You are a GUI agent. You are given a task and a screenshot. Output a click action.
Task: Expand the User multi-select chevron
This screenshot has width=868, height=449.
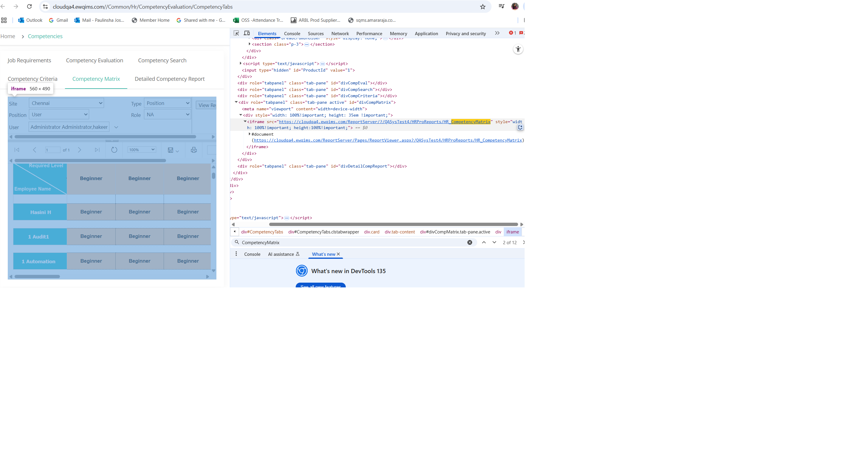(x=116, y=127)
